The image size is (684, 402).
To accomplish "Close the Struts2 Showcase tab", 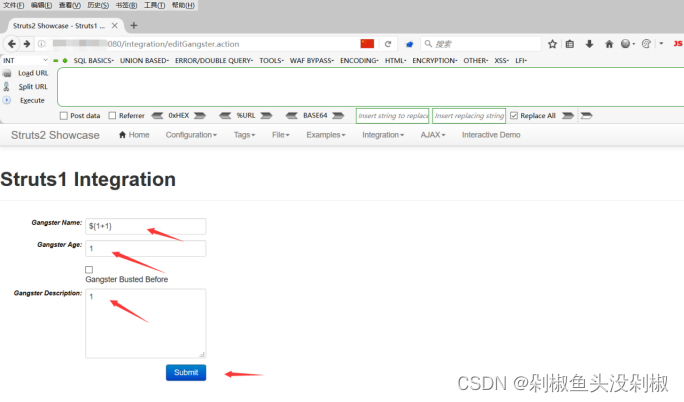I will coord(114,26).
